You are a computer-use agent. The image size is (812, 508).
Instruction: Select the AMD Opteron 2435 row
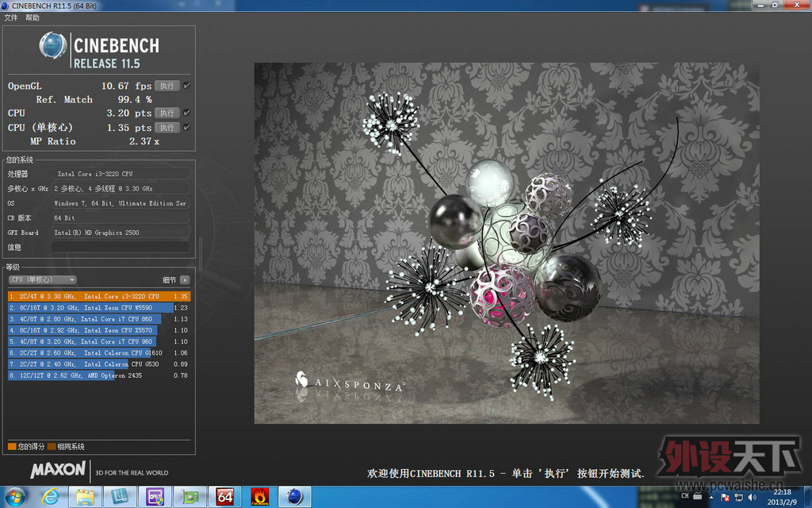(99, 375)
